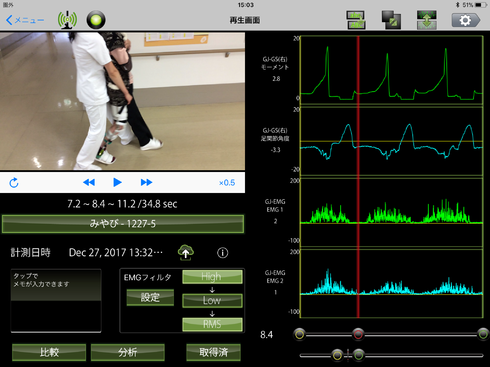
Task: Open the 分析 analysis button
Action: click(x=128, y=352)
